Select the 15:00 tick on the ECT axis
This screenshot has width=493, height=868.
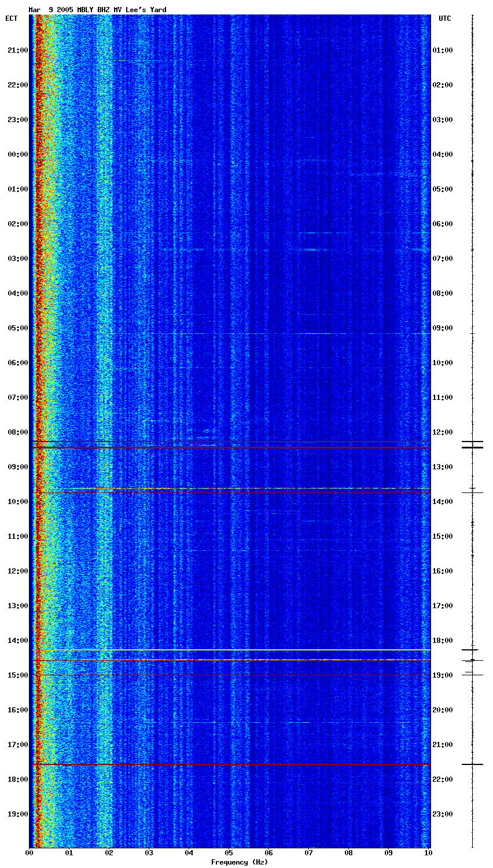point(17,675)
